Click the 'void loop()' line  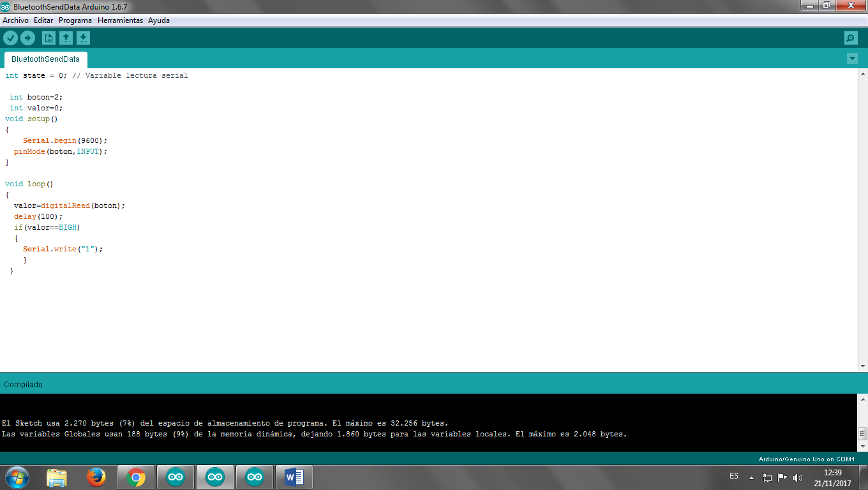pyautogui.click(x=29, y=184)
